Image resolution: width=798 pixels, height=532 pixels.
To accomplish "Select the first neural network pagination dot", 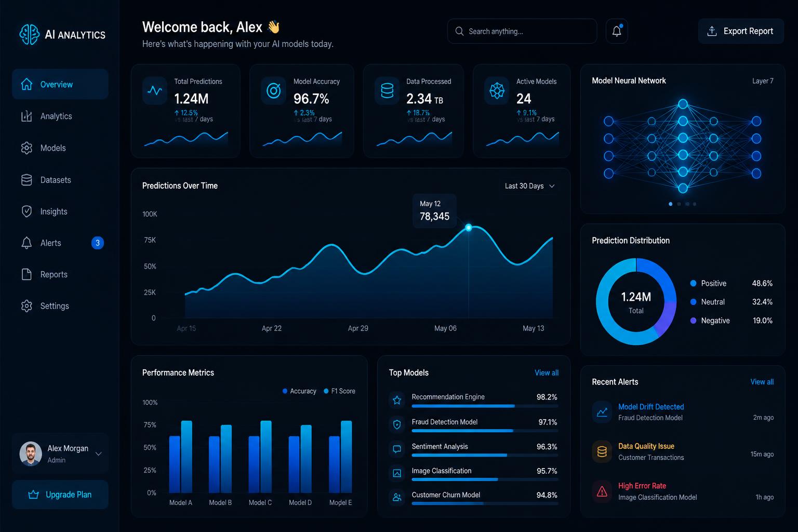I will 671,204.
